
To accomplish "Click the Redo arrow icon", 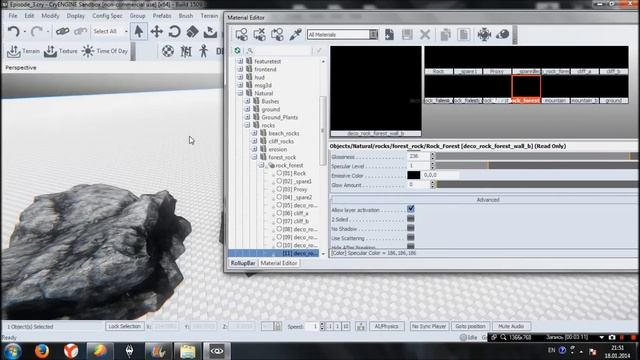I will coord(37,31).
